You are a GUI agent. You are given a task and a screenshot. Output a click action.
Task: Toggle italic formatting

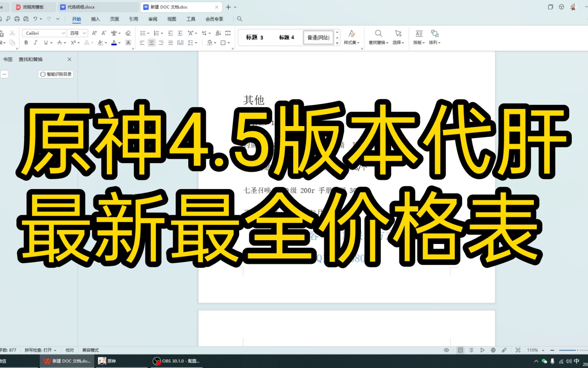tap(35, 43)
